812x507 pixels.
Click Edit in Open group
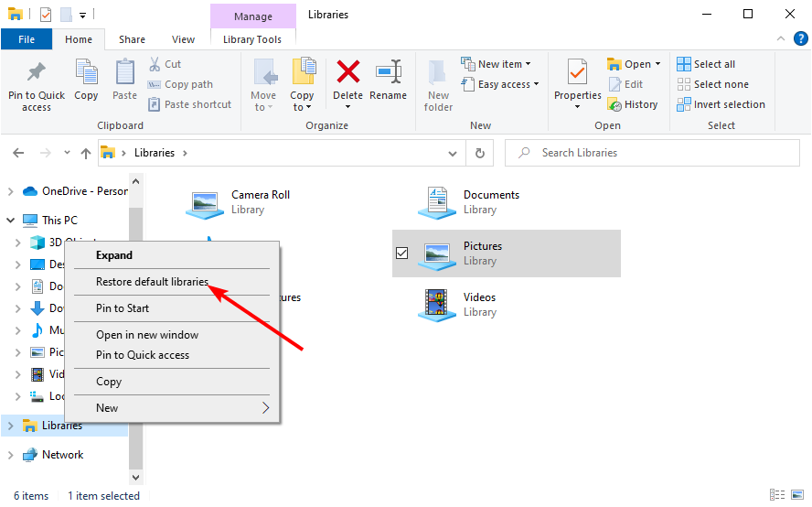tap(625, 84)
